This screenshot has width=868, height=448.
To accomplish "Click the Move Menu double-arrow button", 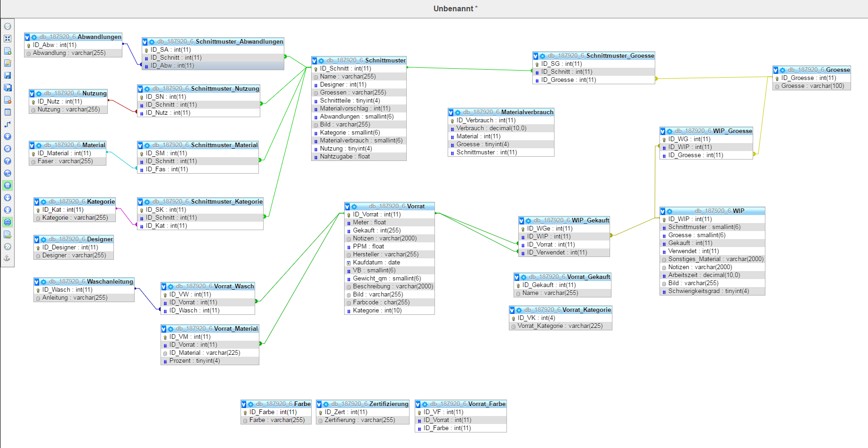I will coord(8,247).
